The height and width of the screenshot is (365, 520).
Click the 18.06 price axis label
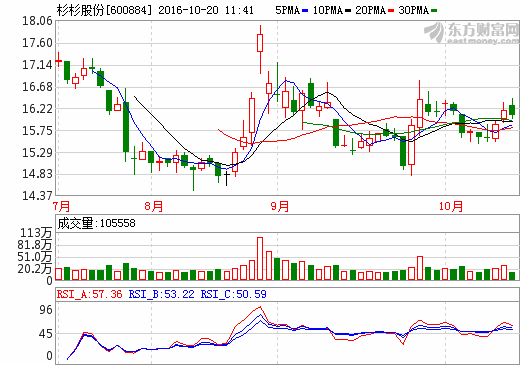pos(37,21)
